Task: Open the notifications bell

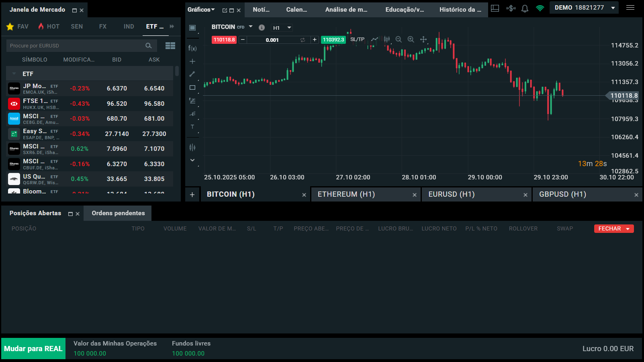Action: coord(525,8)
